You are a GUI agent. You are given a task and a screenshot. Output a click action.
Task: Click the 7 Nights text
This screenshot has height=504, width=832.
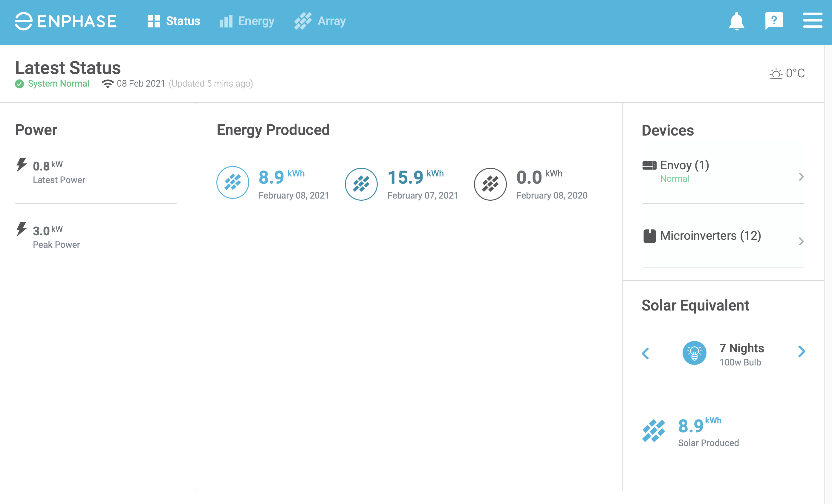[x=741, y=348]
